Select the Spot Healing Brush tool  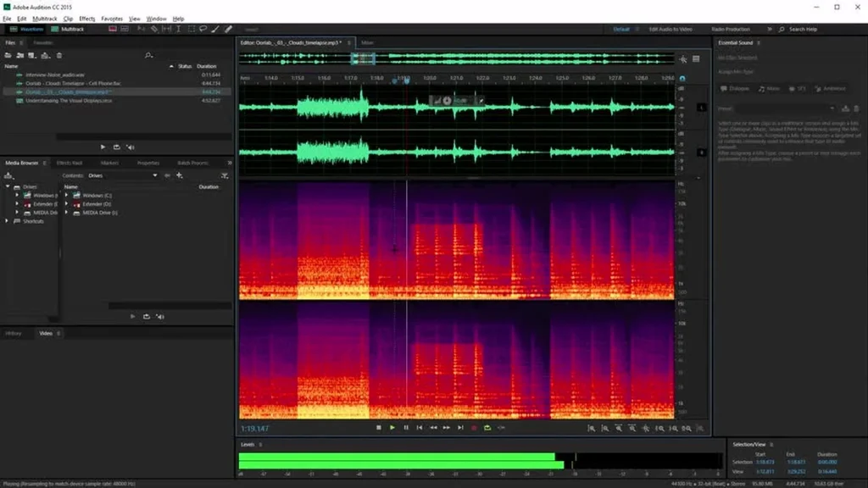tap(228, 29)
